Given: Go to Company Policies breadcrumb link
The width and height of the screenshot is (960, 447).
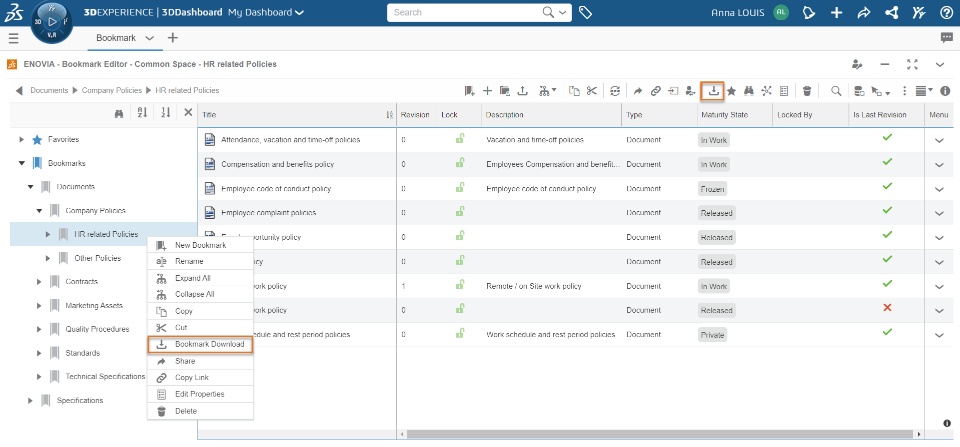Looking at the screenshot, I should pos(111,91).
